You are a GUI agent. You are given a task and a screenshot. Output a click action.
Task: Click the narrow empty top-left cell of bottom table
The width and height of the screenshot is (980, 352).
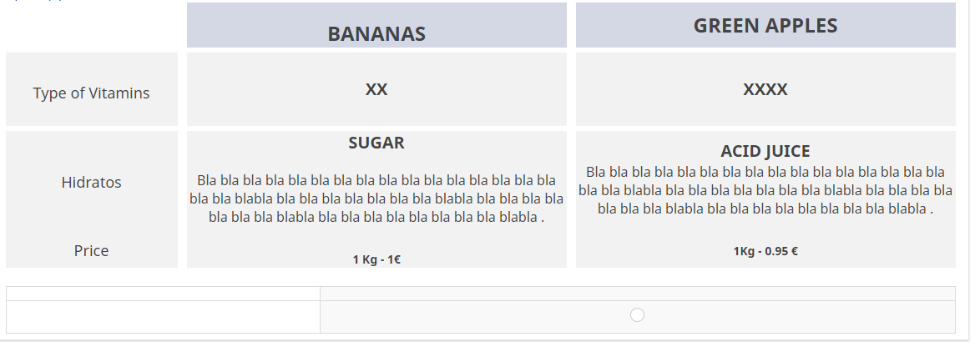(163, 294)
